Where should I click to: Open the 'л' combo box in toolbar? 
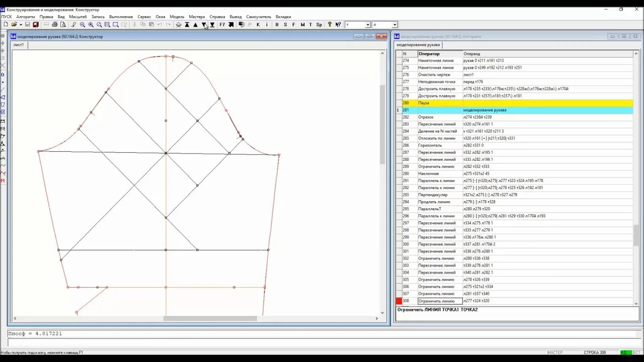point(394,25)
